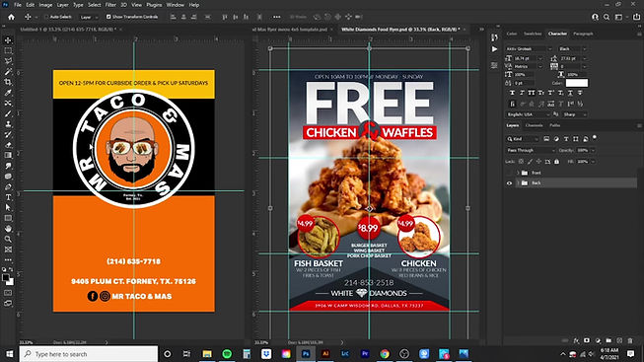This screenshot has height=362, width=644.
Task: Click the layer Opacity value field
Action: click(583, 150)
